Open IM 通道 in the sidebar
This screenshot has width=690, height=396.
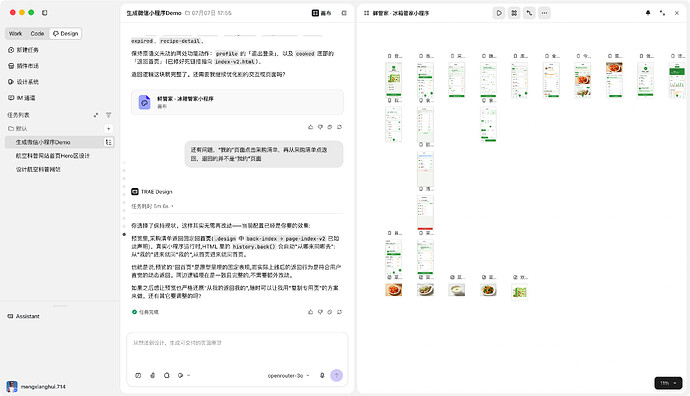pyautogui.click(x=22, y=98)
